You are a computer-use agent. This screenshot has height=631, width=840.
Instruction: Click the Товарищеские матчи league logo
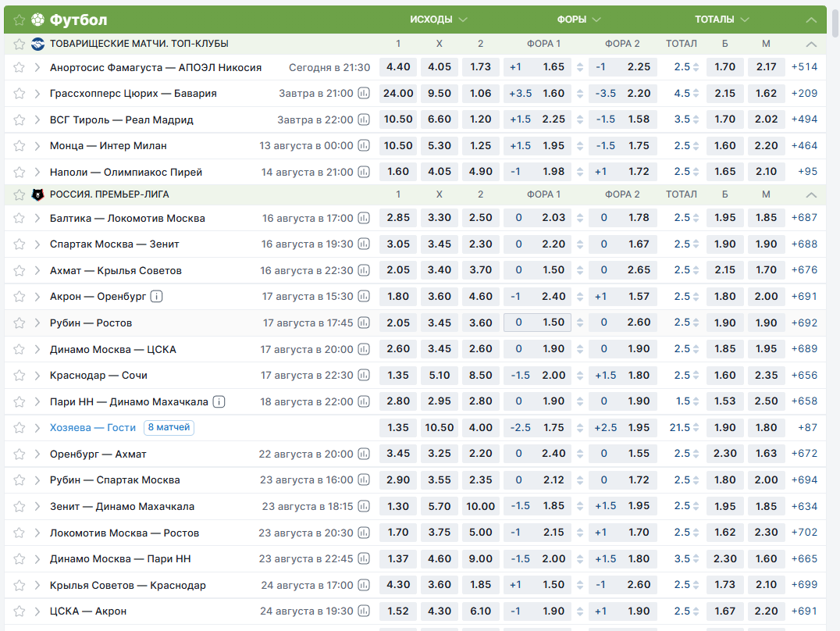(37, 44)
